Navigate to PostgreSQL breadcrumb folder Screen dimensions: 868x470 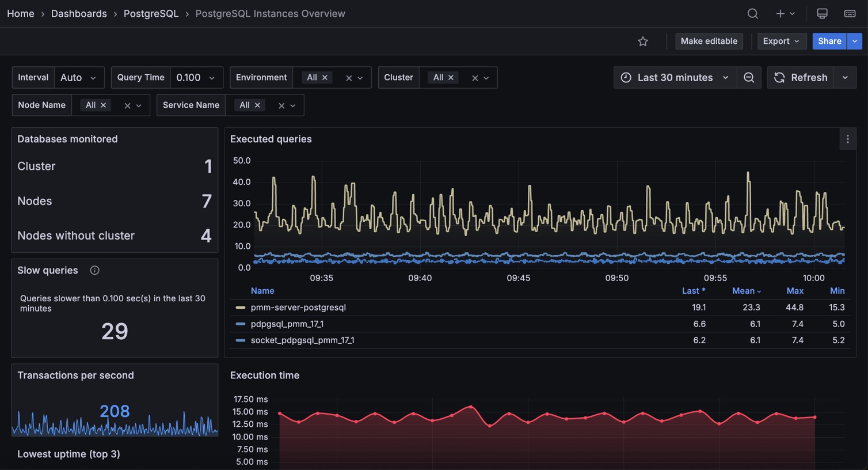coord(151,14)
